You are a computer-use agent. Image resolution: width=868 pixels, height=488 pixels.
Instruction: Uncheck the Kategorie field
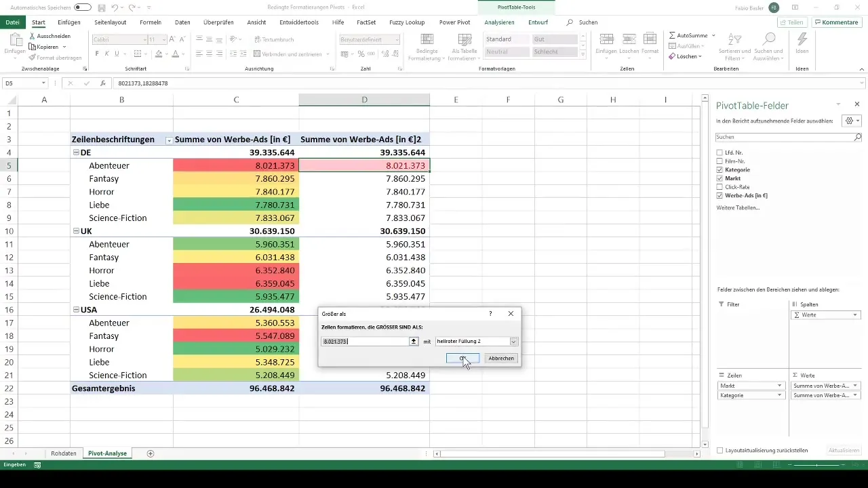point(719,169)
